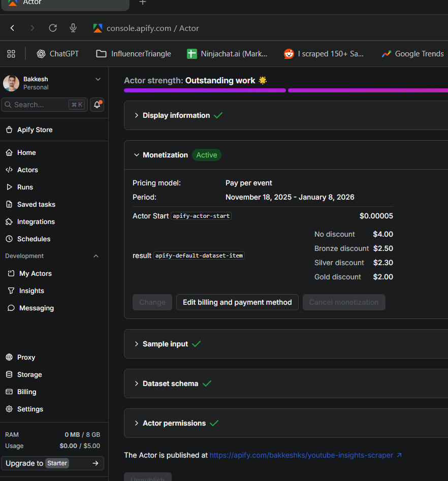Expand the Bakkesh account dropdown chevron

(98, 79)
